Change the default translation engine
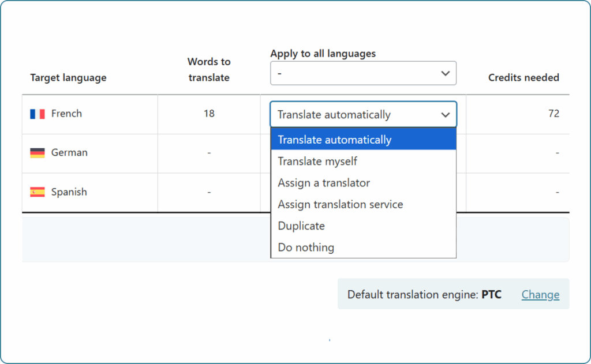591x364 pixels. (x=540, y=295)
